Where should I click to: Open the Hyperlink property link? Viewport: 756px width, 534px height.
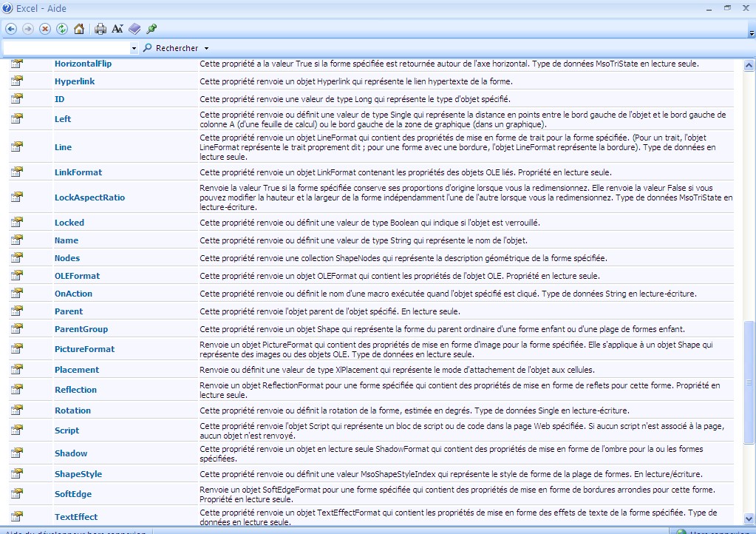75,81
